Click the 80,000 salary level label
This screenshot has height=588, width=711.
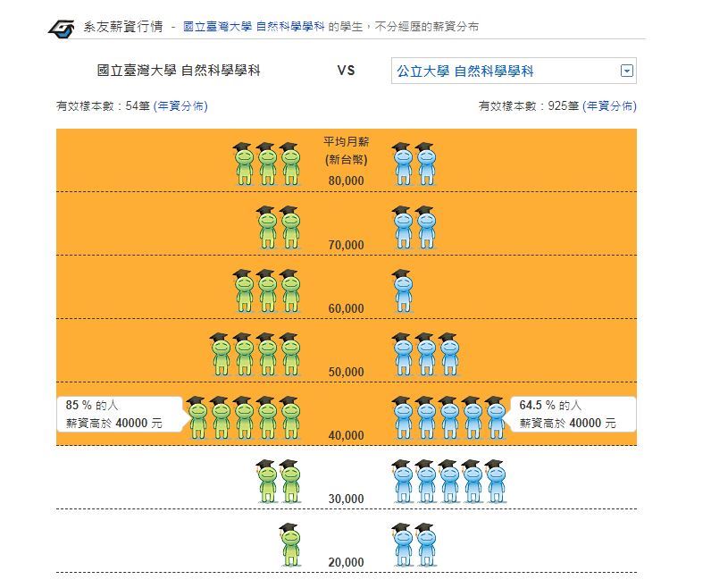(x=346, y=181)
